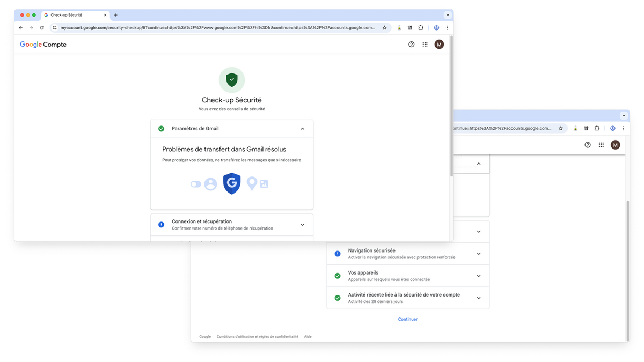Click 'Confirmer votre numéro de téléphone' subtitle
Image resolution: width=644 pixels, height=362 pixels.
(222, 228)
